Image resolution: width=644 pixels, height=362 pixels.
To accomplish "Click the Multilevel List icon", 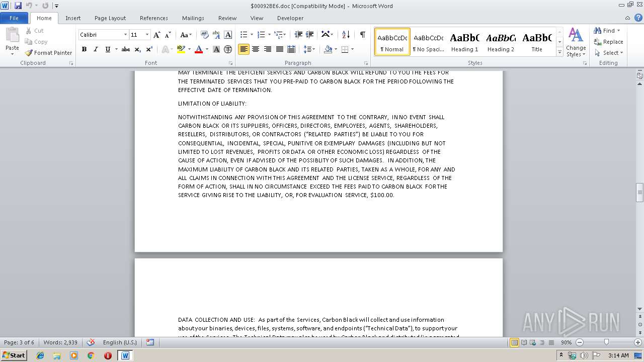I will (x=278, y=35).
